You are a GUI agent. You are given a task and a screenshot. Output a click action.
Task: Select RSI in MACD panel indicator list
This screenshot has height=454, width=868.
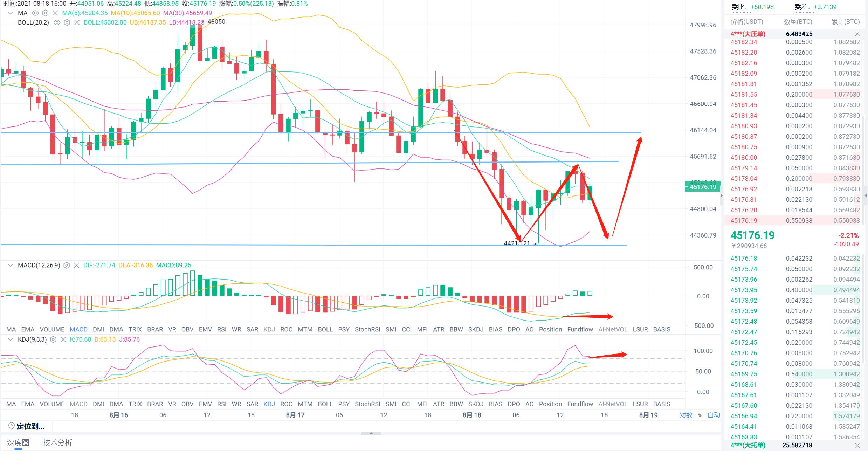[x=221, y=329]
